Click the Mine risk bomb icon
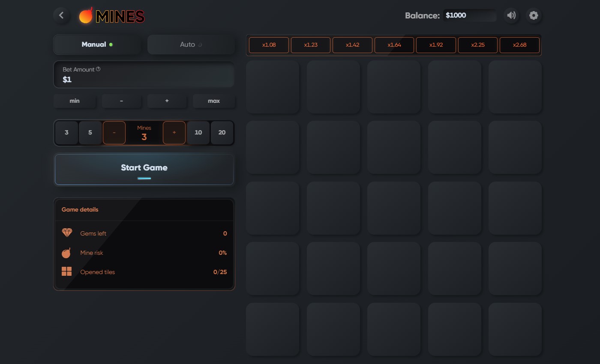Screen dimensions: 600x364 point(66,253)
